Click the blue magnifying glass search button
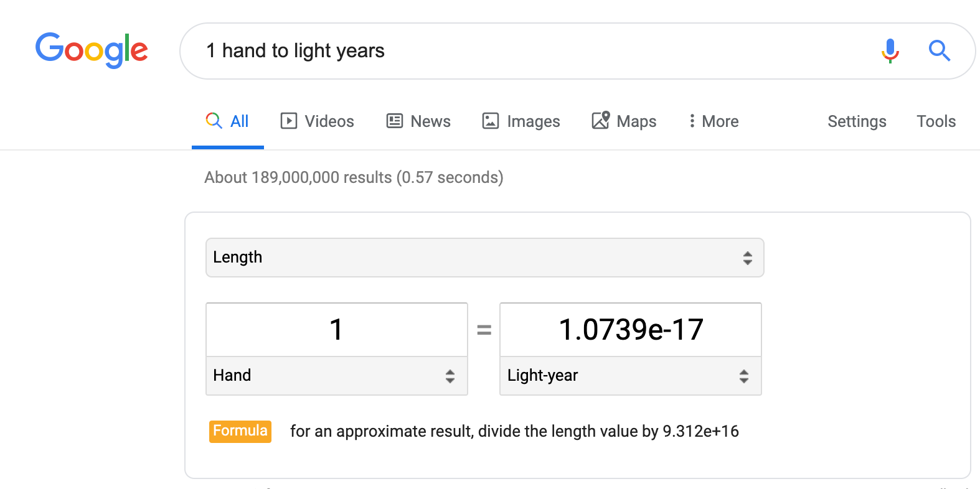The image size is (980, 489). (x=939, y=50)
